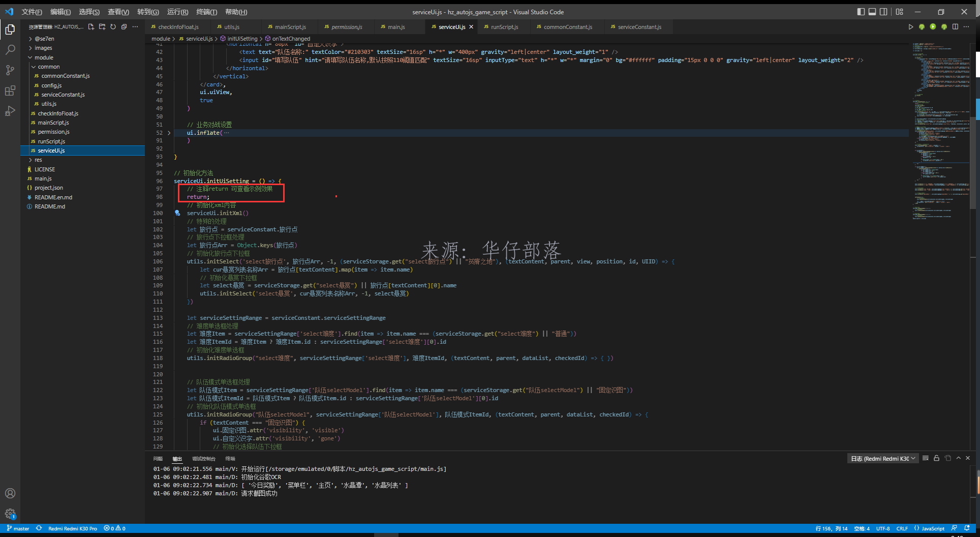
Task: Click the green play circle run icon
Action: pyautogui.click(x=933, y=26)
